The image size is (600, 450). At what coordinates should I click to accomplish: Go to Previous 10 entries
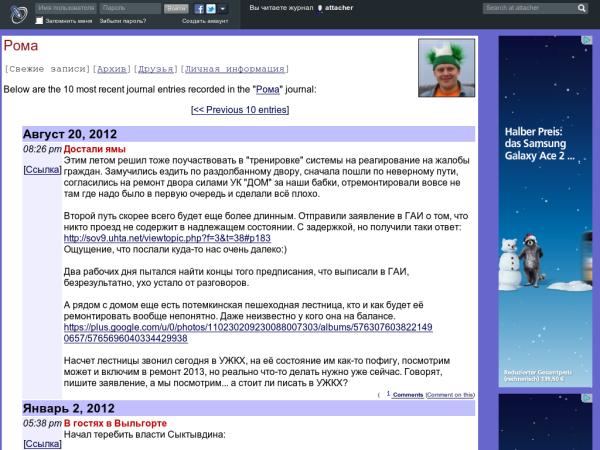pyautogui.click(x=240, y=110)
